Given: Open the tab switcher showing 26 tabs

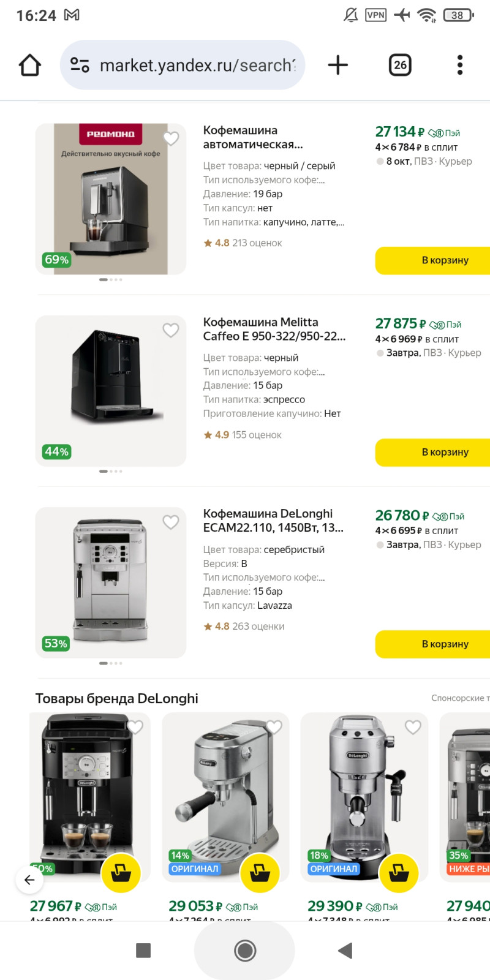Looking at the screenshot, I should pyautogui.click(x=400, y=65).
